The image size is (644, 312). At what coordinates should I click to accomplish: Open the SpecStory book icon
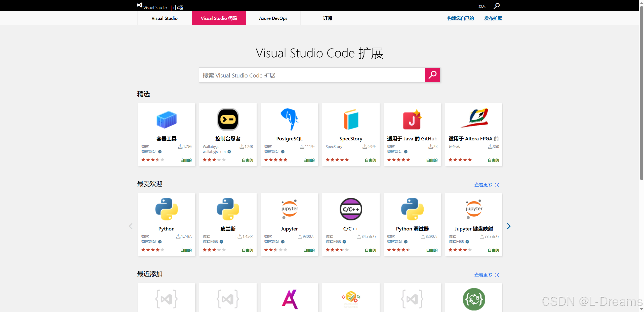(x=351, y=120)
